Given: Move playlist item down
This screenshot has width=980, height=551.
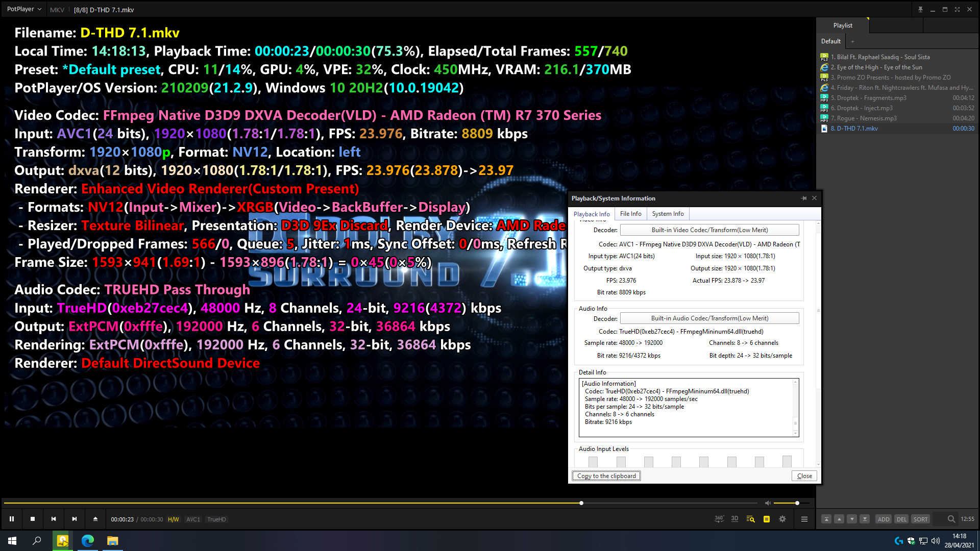Looking at the screenshot, I should pyautogui.click(x=852, y=519).
